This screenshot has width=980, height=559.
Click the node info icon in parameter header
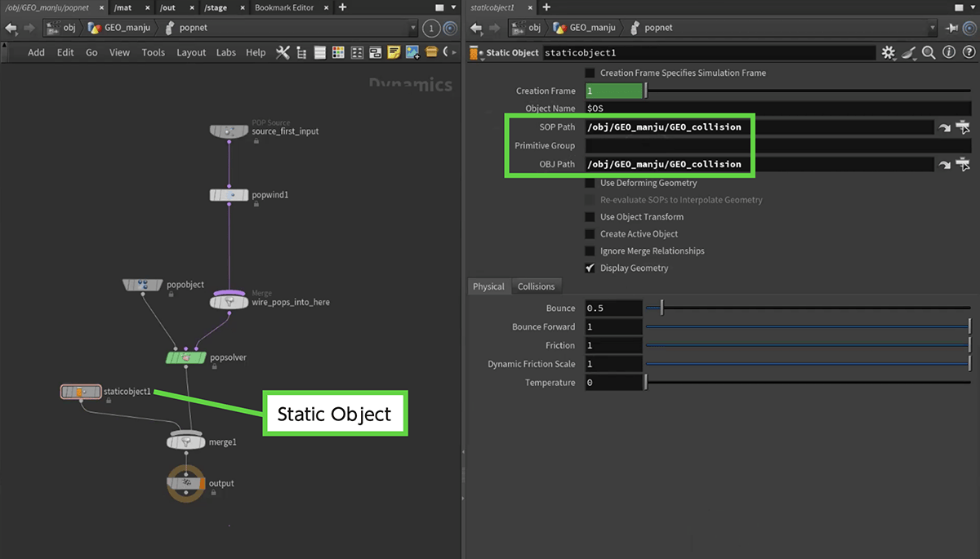point(948,52)
